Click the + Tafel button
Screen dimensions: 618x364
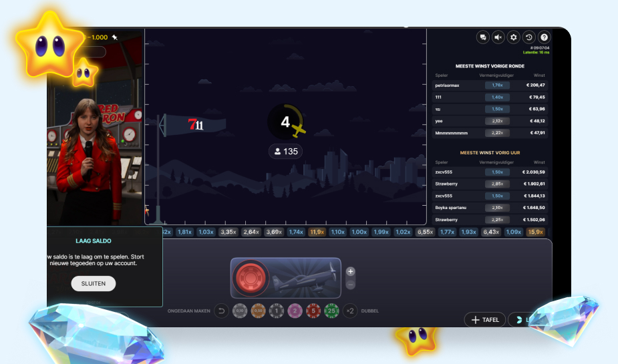[x=485, y=320]
